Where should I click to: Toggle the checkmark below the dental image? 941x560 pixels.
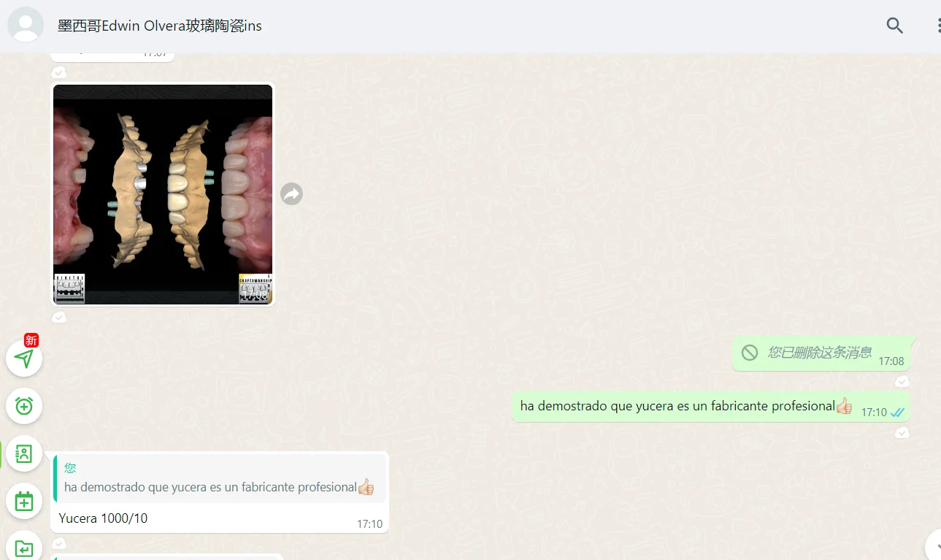click(59, 317)
